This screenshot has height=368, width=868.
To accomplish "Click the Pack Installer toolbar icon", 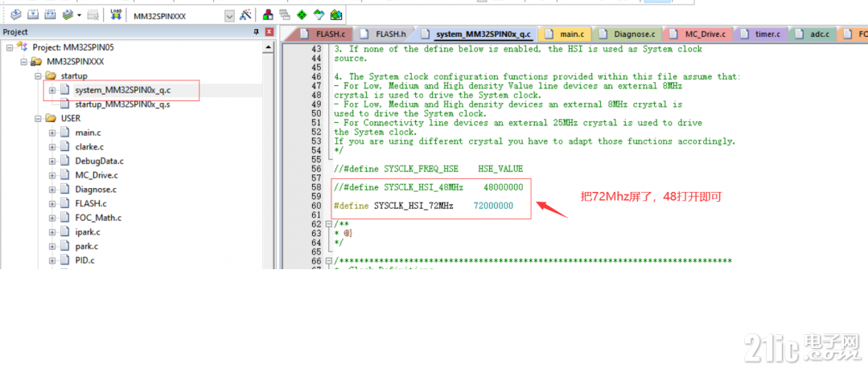I will click(x=336, y=15).
